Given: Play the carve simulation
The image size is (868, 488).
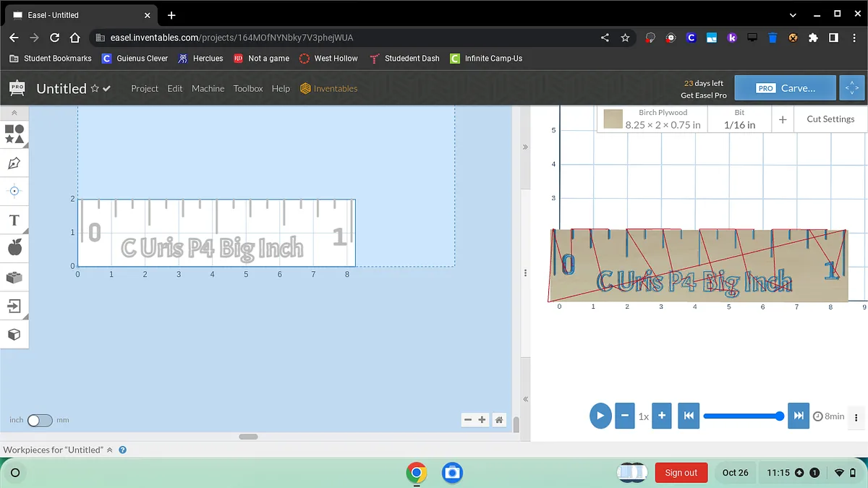Looking at the screenshot, I should 600,416.
